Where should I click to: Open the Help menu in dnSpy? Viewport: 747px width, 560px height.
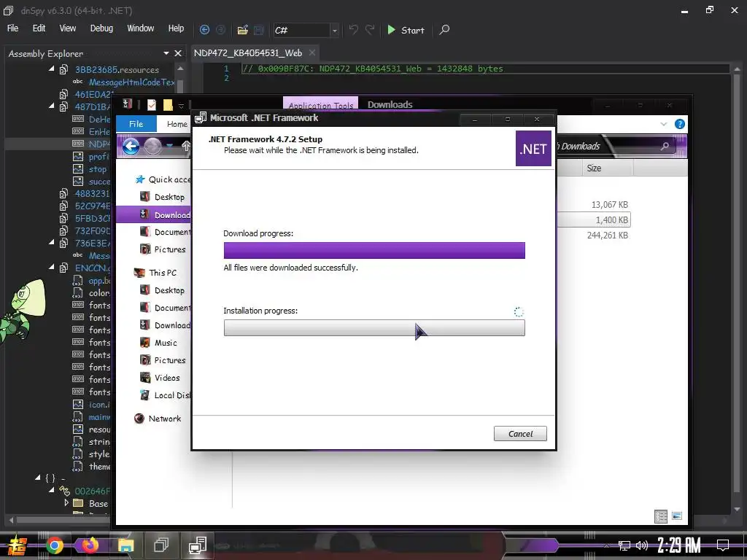point(176,28)
